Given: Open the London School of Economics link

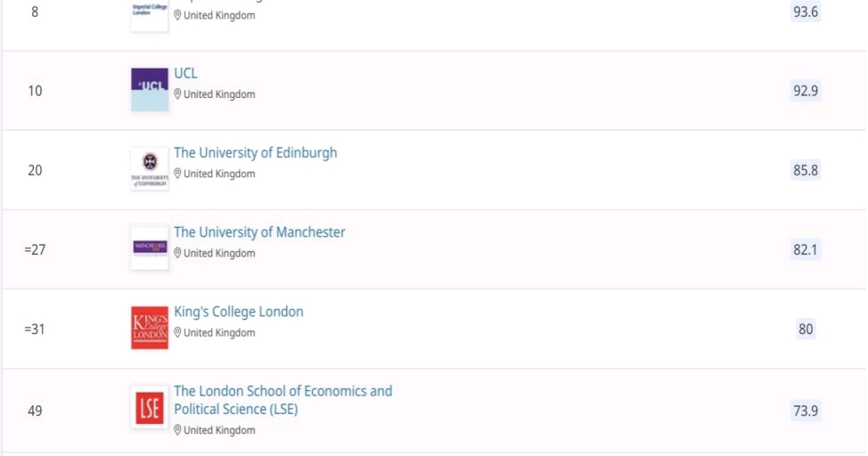Looking at the screenshot, I should (x=283, y=400).
